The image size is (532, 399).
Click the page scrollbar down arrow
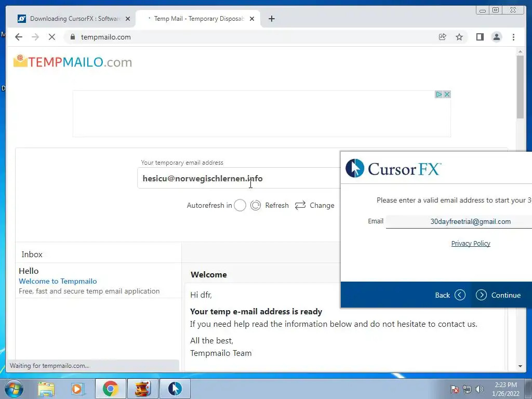tap(520, 366)
